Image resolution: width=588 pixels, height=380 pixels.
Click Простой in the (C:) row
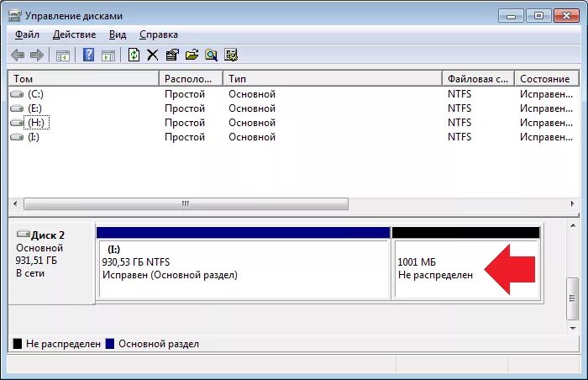coord(185,94)
